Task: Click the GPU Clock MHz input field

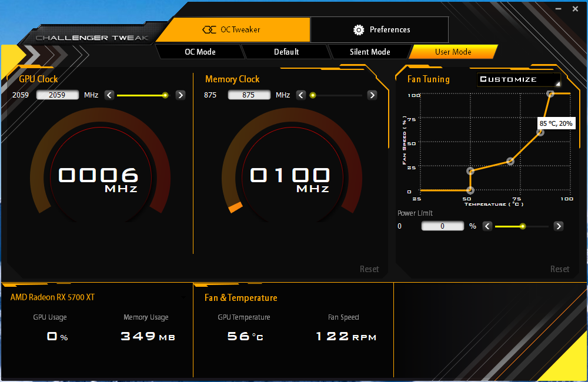Action: pyautogui.click(x=58, y=95)
